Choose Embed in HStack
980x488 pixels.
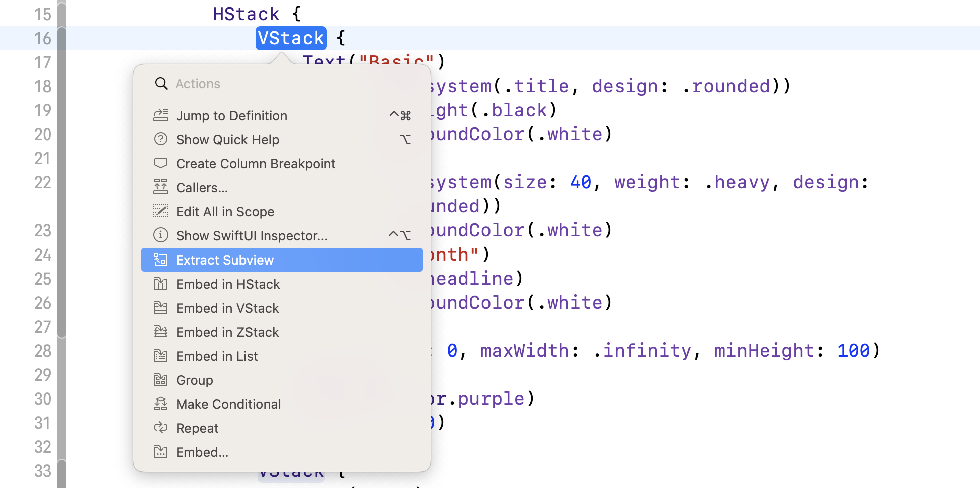(228, 284)
